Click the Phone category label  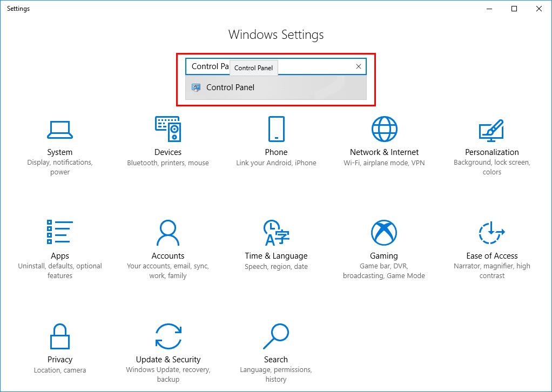pyautogui.click(x=277, y=152)
